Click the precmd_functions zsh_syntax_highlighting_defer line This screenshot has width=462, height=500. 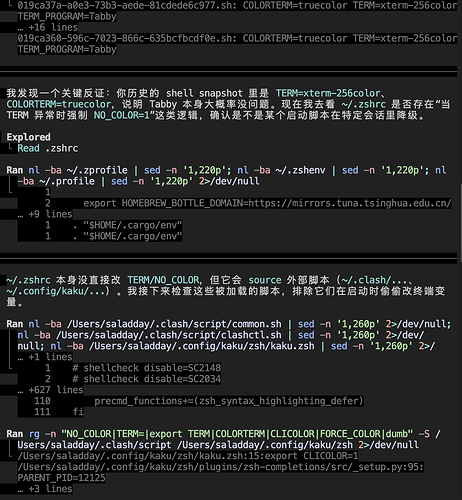pyautogui.click(x=229, y=401)
